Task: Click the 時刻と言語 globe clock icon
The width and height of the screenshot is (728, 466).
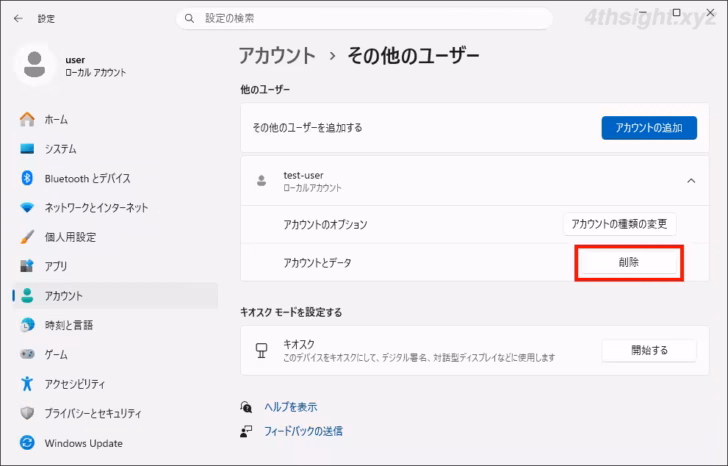Action: click(x=27, y=325)
